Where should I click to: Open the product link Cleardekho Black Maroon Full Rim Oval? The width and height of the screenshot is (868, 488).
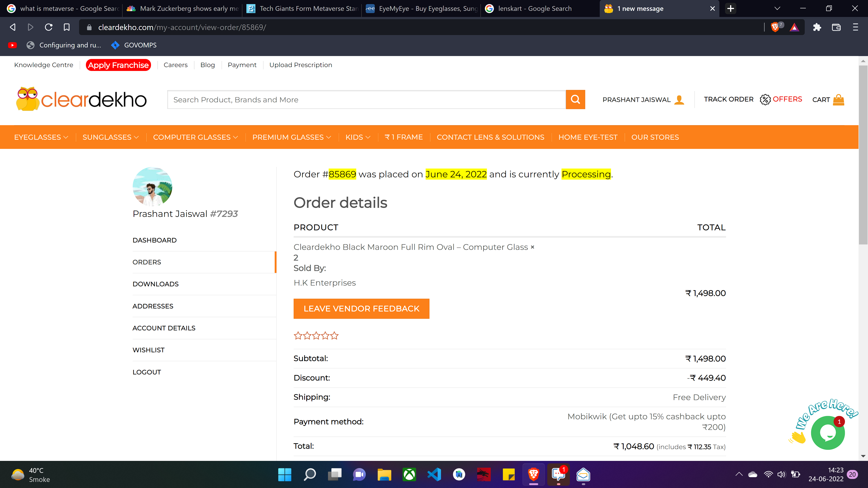click(410, 247)
